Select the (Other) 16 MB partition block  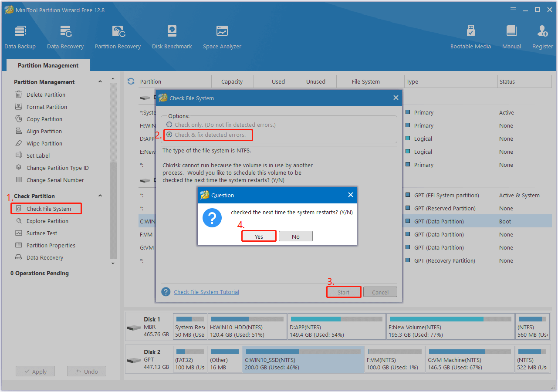(225, 359)
